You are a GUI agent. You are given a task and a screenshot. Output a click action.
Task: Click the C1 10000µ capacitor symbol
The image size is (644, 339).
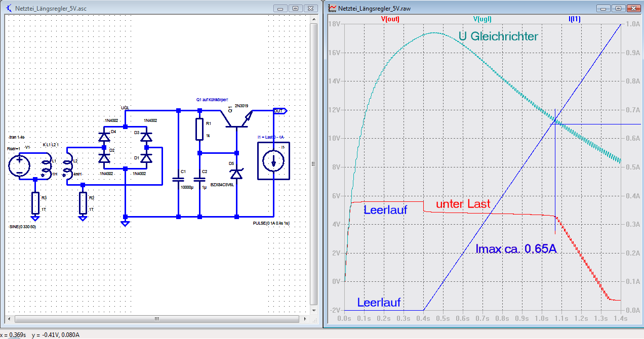point(178,179)
